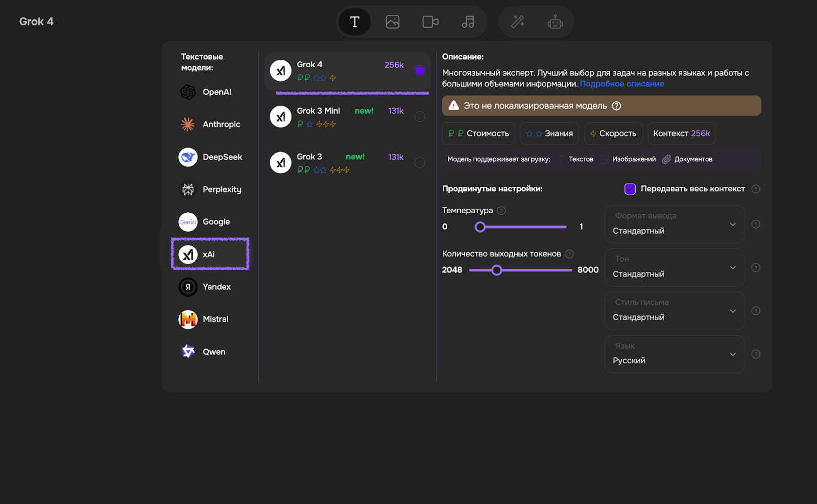Click the magic wand tool icon
This screenshot has width=817, height=504.
click(x=518, y=22)
